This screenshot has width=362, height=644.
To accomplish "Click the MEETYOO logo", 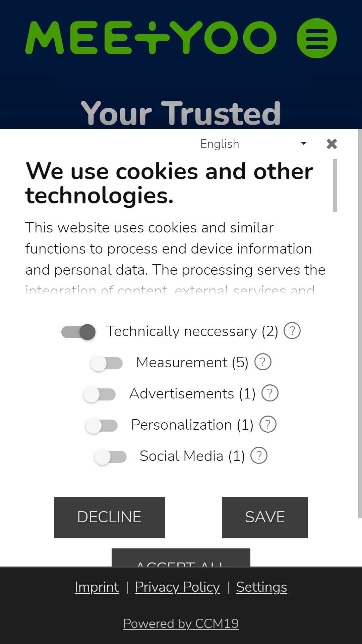I will pyautogui.click(x=151, y=38).
